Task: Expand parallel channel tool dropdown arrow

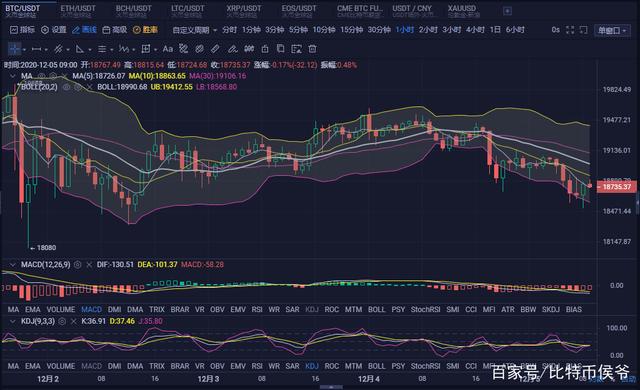Action: click(68, 50)
